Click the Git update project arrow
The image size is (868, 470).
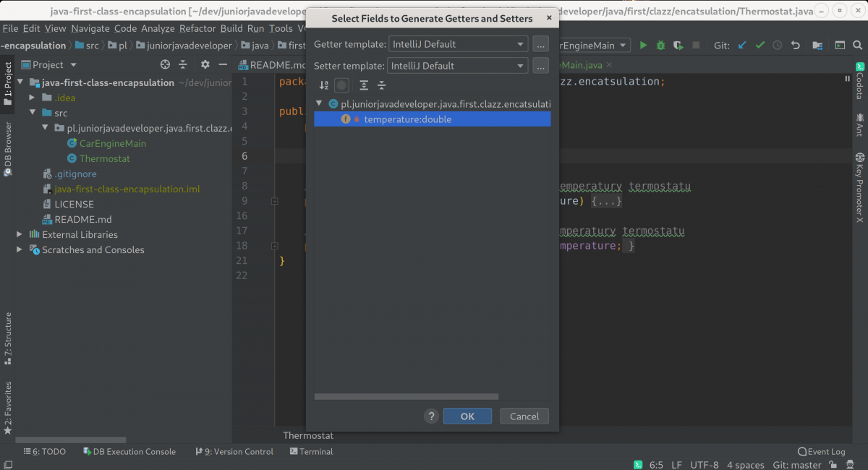click(742, 45)
